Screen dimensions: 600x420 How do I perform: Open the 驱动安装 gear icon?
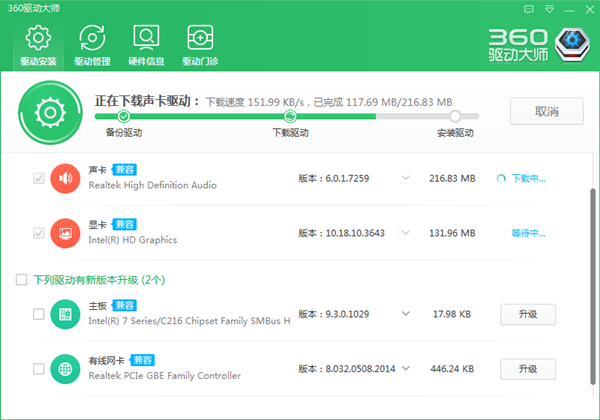(37, 40)
